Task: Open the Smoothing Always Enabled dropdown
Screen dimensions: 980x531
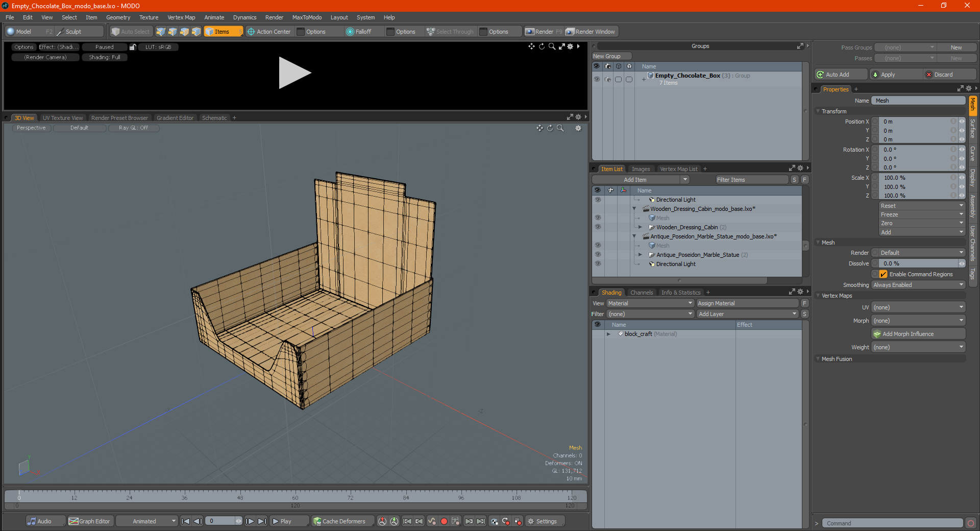Action: [x=918, y=285]
